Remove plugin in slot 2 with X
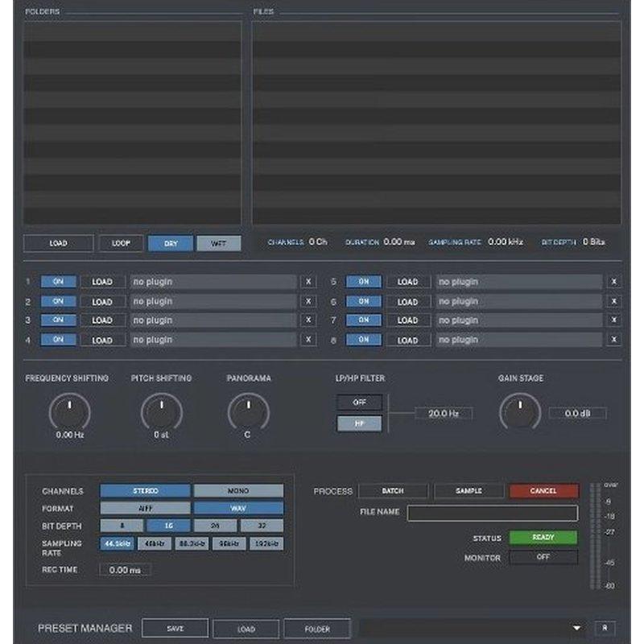Image resolution: width=644 pixels, height=644 pixels. click(x=308, y=301)
